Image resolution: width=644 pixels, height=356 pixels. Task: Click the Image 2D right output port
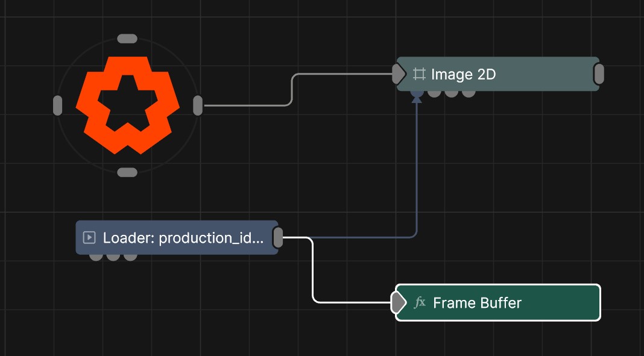tap(599, 74)
